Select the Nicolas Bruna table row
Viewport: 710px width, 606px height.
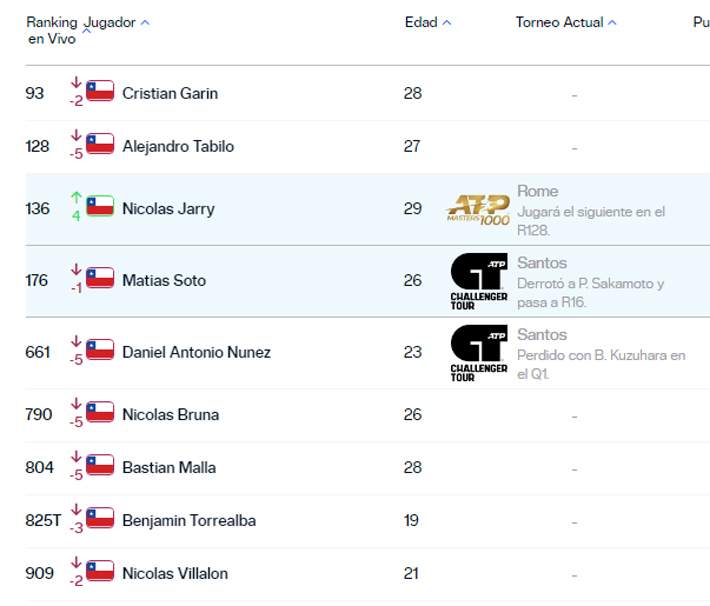pos(300,415)
